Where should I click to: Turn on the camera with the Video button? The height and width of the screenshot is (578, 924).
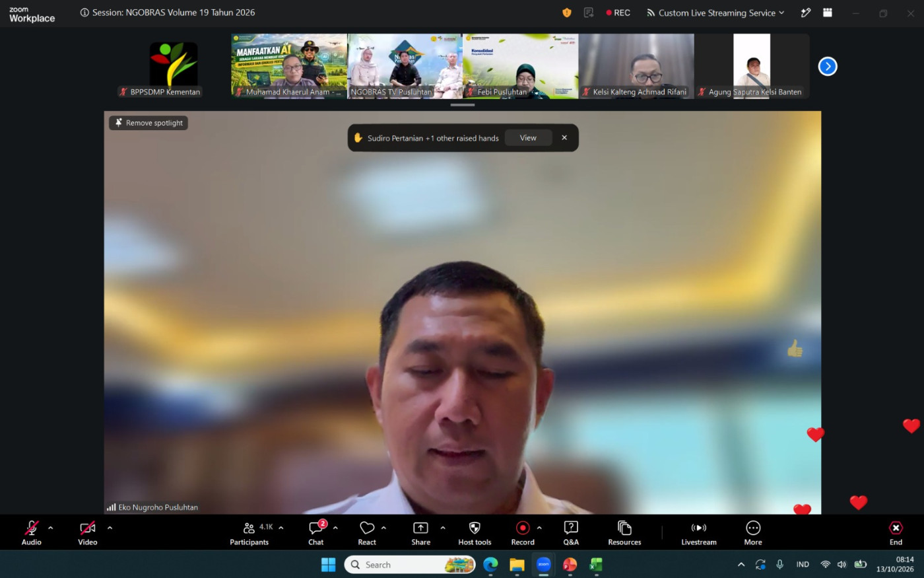coord(88,533)
